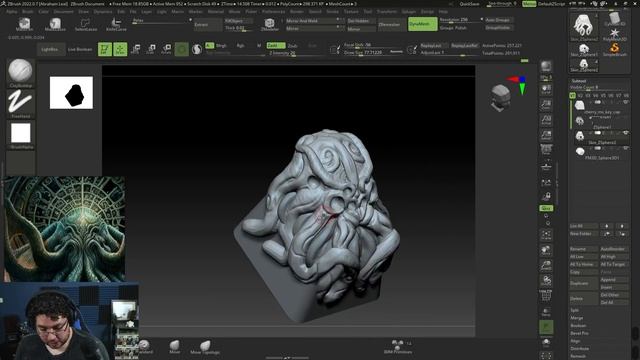Click the camera view head orientation cube
The width and height of the screenshot is (640, 360).
click(x=501, y=97)
